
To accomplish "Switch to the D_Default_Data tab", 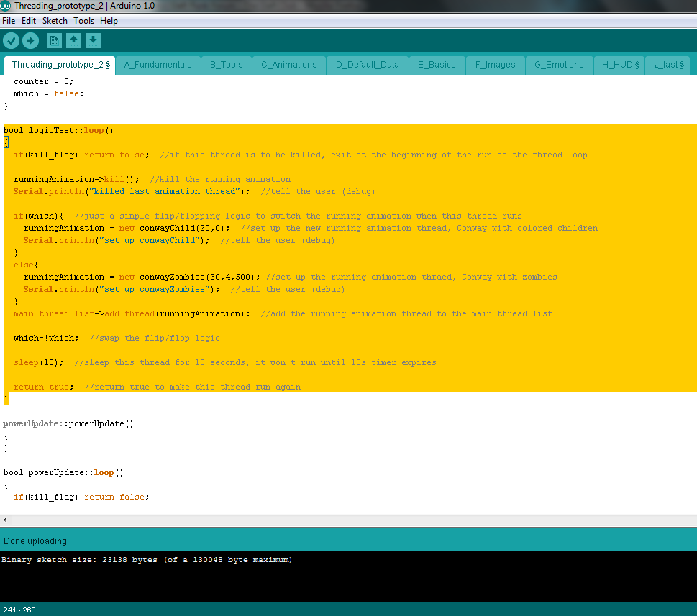I will [367, 65].
